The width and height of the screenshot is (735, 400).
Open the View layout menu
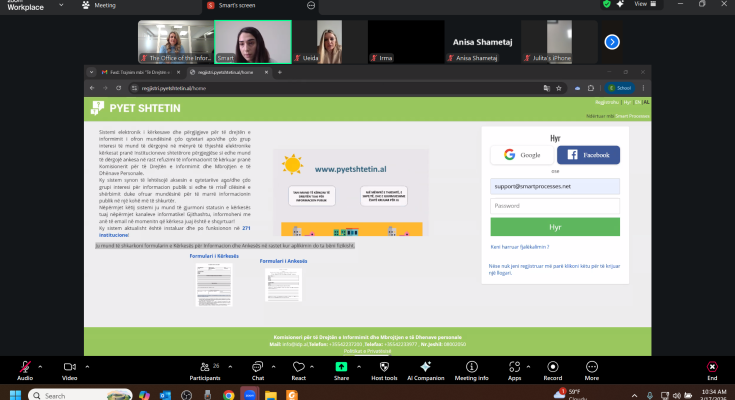(x=643, y=4)
